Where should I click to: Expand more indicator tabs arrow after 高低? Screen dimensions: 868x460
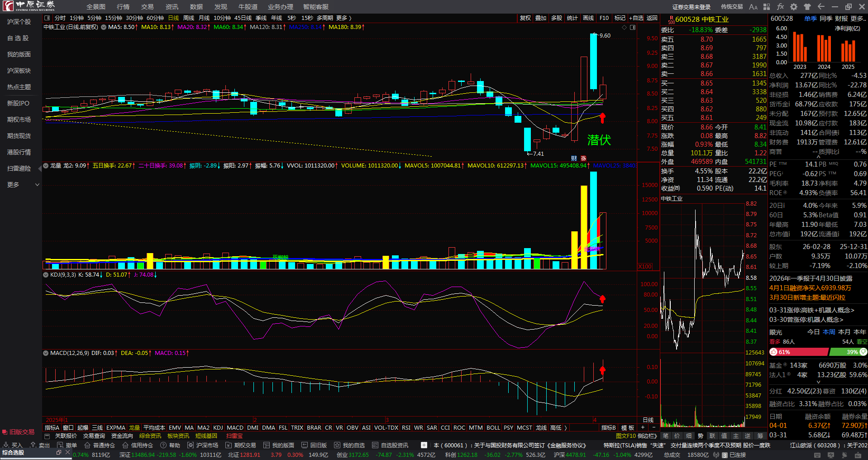(x=566, y=428)
